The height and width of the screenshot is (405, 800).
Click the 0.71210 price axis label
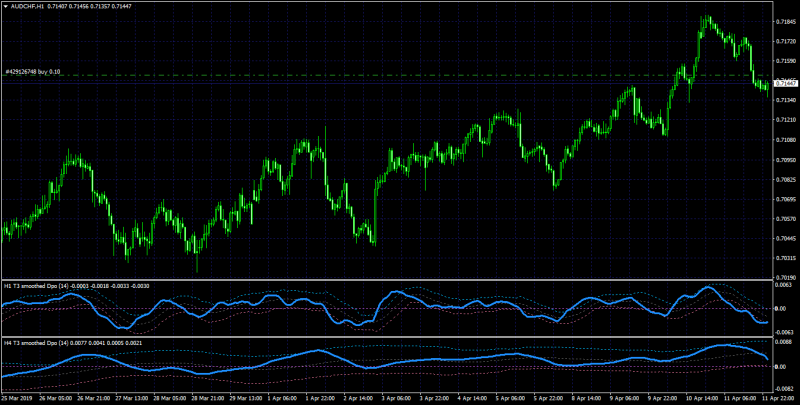click(786, 120)
